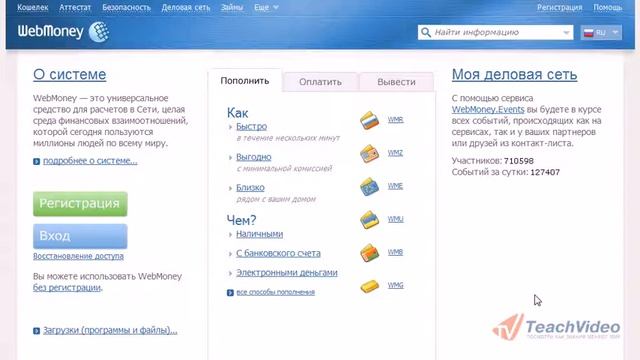Choose Электронными деньгами link
The height and width of the screenshot is (360, 640).
pos(287,273)
